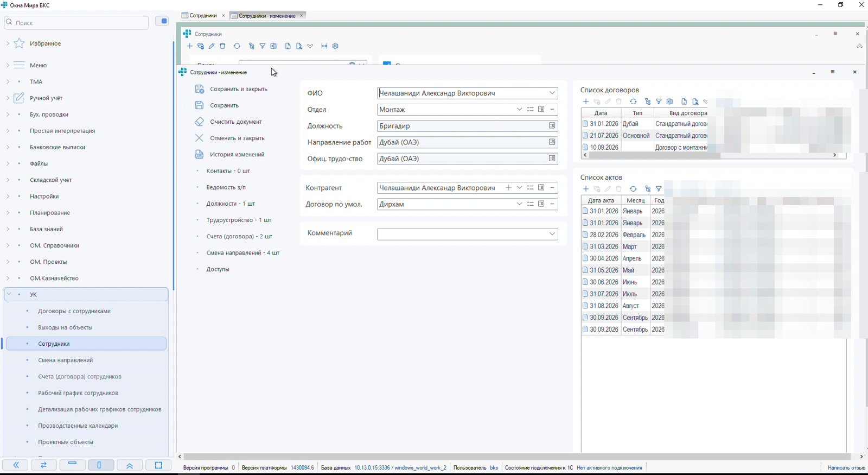The height and width of the screenshot is (475, 868).
Task: Click the plus icon in the Контрагент field
Action: tap(508, 188)
